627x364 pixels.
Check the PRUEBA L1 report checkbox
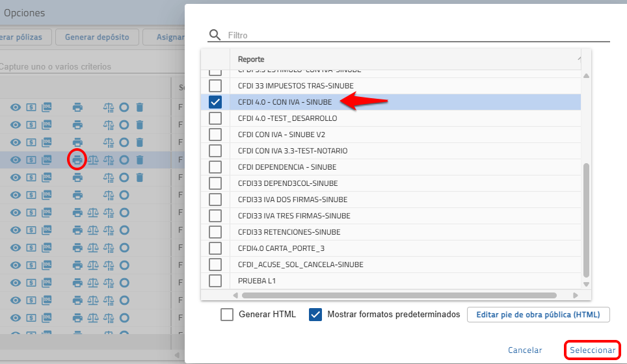coord(215,281)
